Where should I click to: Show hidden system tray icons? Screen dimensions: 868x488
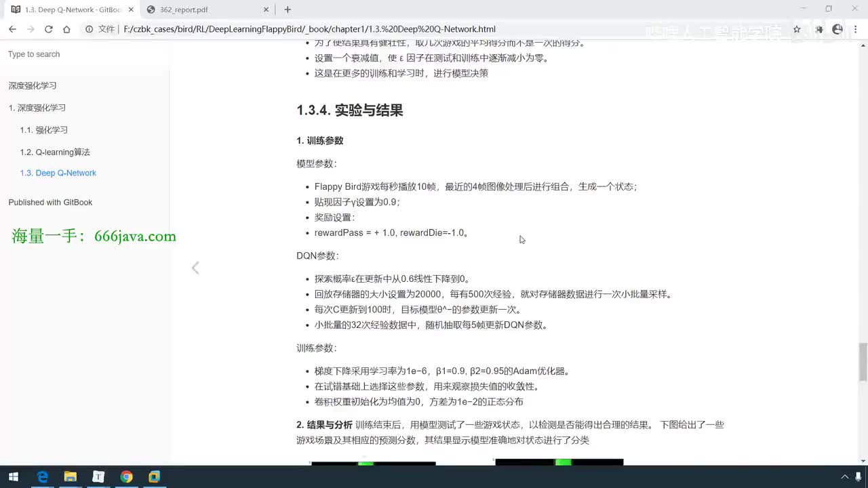pyautogui.click(x=845, y=476)
